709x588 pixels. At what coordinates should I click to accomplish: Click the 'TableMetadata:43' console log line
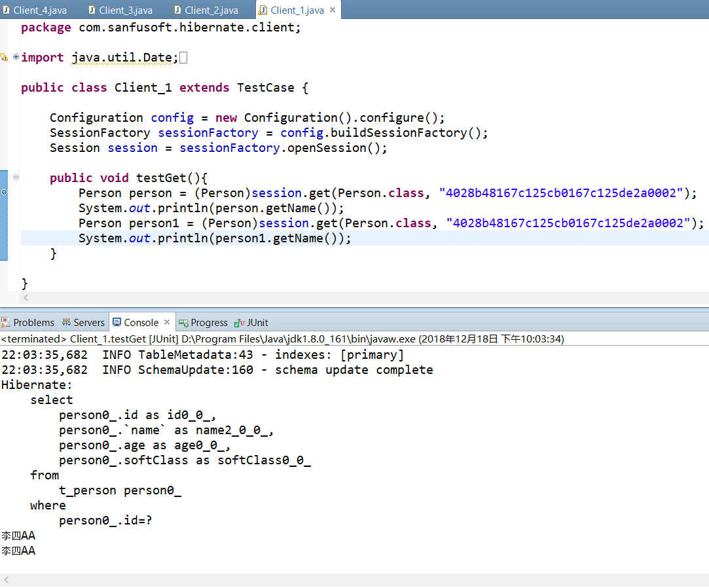202,355
